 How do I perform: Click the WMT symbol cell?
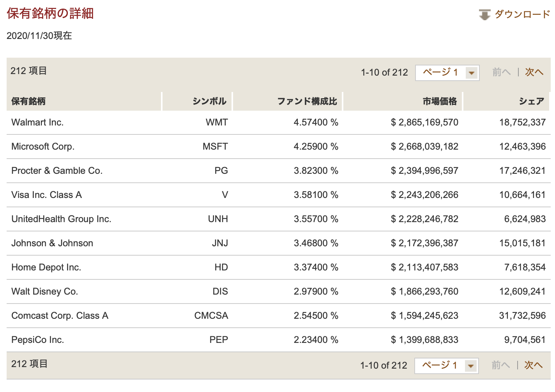pos(217,122)
